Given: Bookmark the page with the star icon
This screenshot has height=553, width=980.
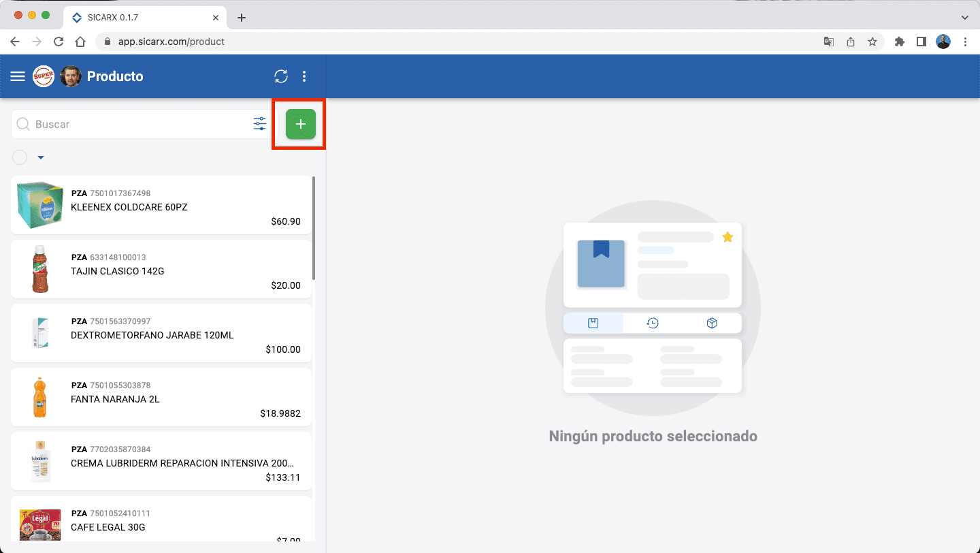Looking at the screenshot, I should 872,42.
